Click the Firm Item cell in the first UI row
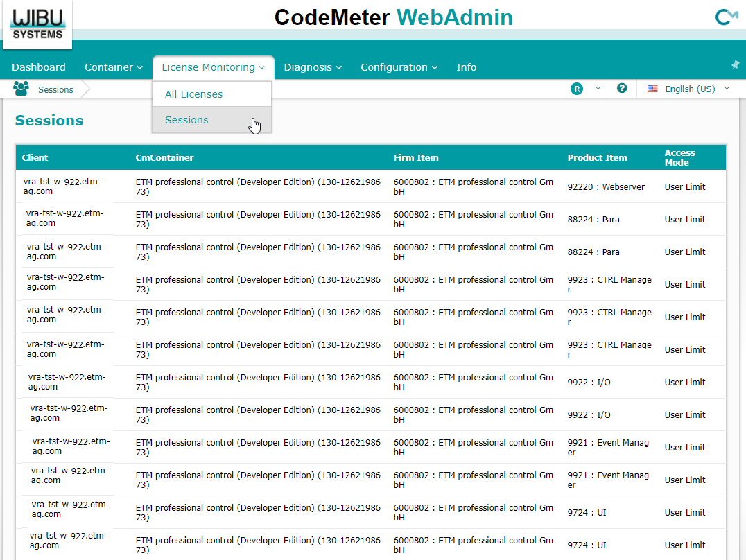The width and height of the screenshot is (746, 560). pyautogui.click(x=474, y=512)
